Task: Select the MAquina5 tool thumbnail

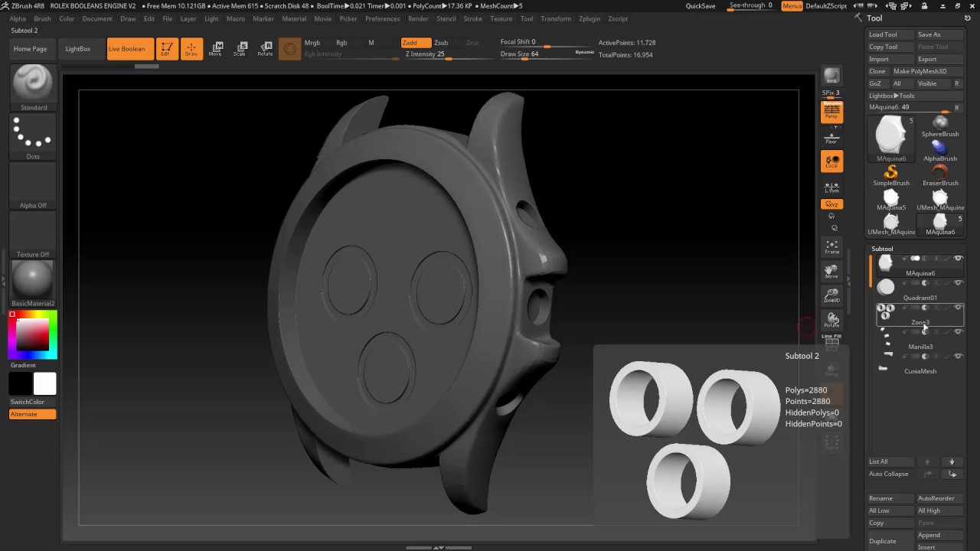Action: point(891,201)
